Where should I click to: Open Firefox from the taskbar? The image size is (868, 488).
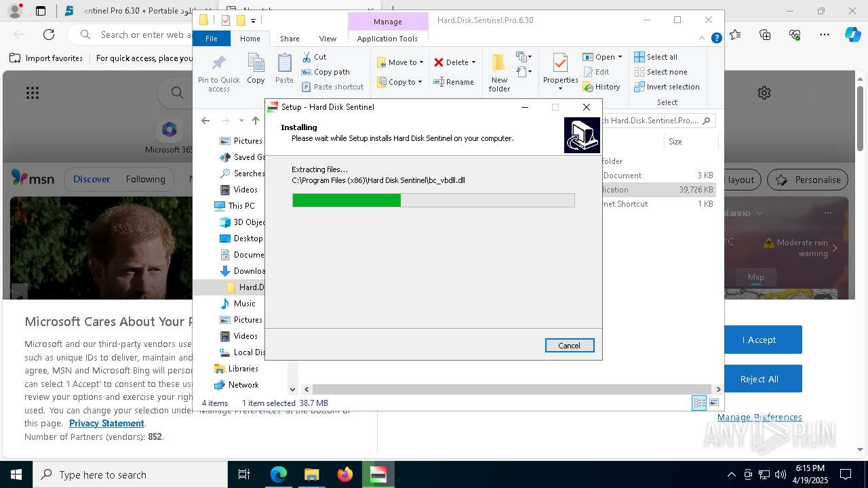pos(345,474)
